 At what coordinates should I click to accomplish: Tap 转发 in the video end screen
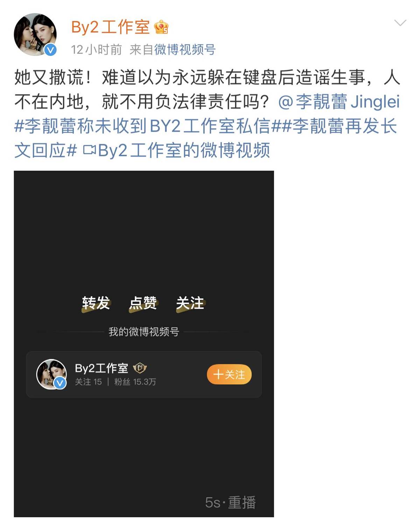96,303
